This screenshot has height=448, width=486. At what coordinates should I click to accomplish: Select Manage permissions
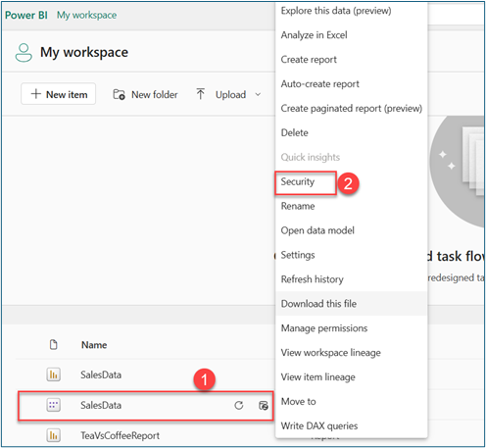(x=324, y=328)
